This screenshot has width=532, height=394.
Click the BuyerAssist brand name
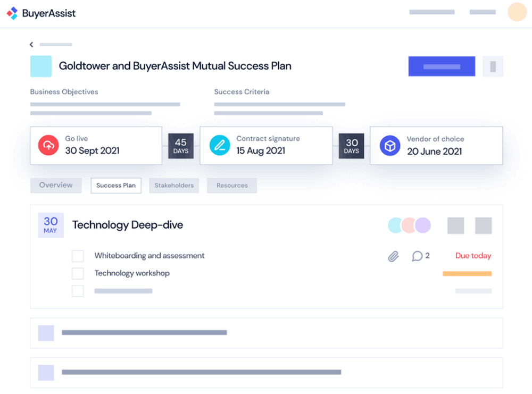(x=49, y=13)
